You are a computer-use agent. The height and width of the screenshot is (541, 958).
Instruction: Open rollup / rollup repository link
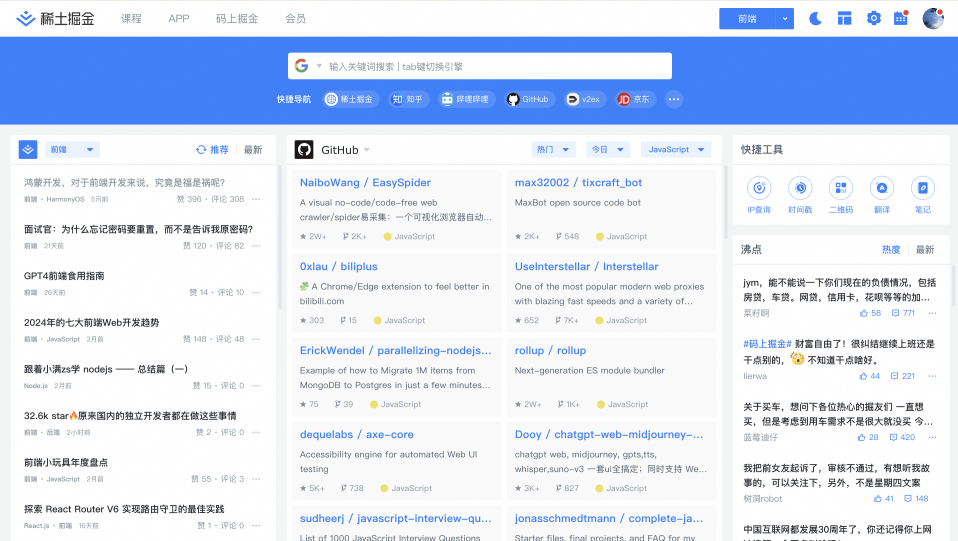click(550, 350)
